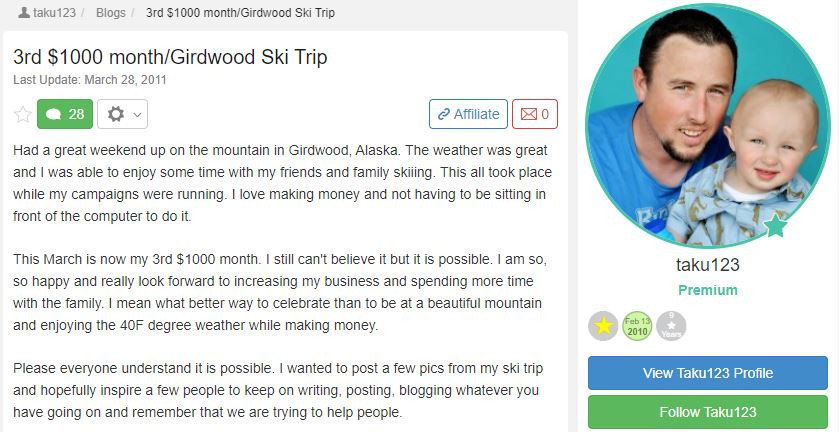Toggle the favorite star outline icon
The image size is (839, 432).
pos(22,114)
